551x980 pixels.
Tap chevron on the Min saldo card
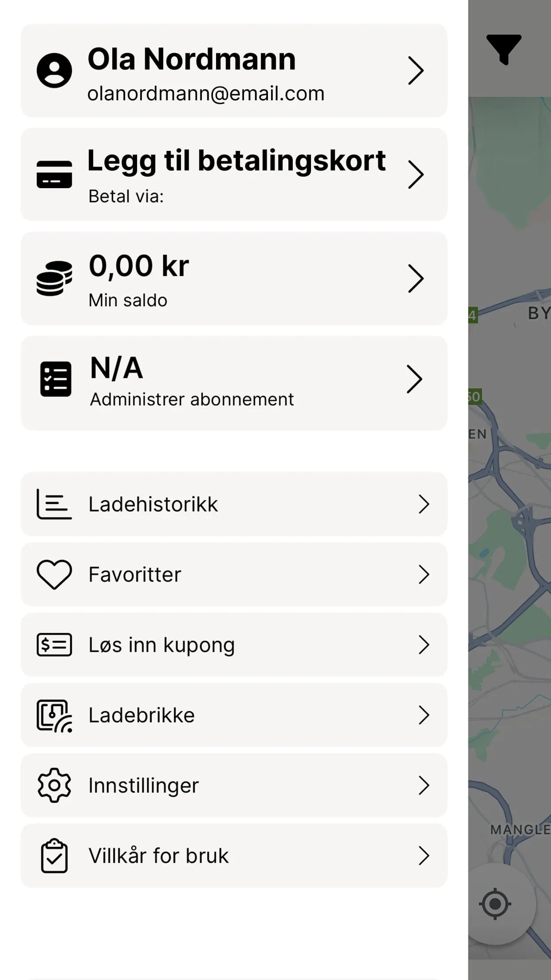click(416, 278)
